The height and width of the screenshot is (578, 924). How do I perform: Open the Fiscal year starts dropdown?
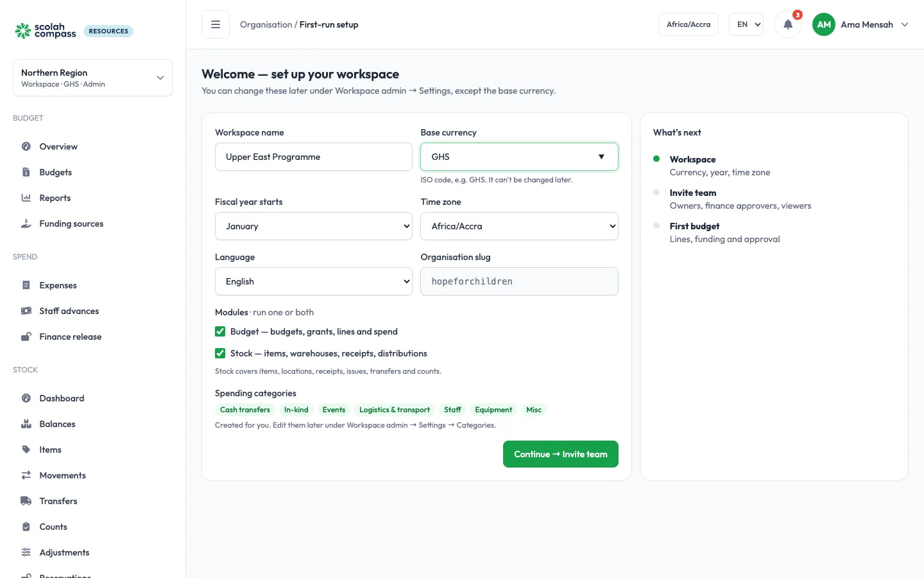(314, 226)
